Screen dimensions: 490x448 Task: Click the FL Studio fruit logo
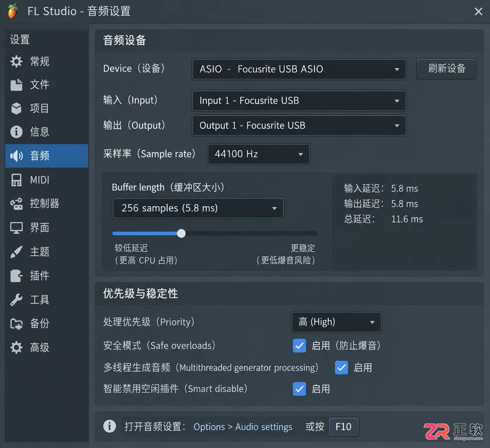click(x=13, y=11)
